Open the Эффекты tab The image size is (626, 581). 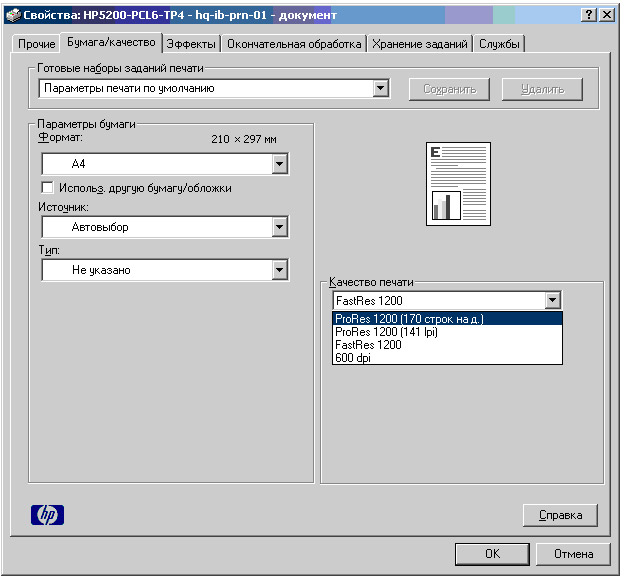click(x=191, y=44)
